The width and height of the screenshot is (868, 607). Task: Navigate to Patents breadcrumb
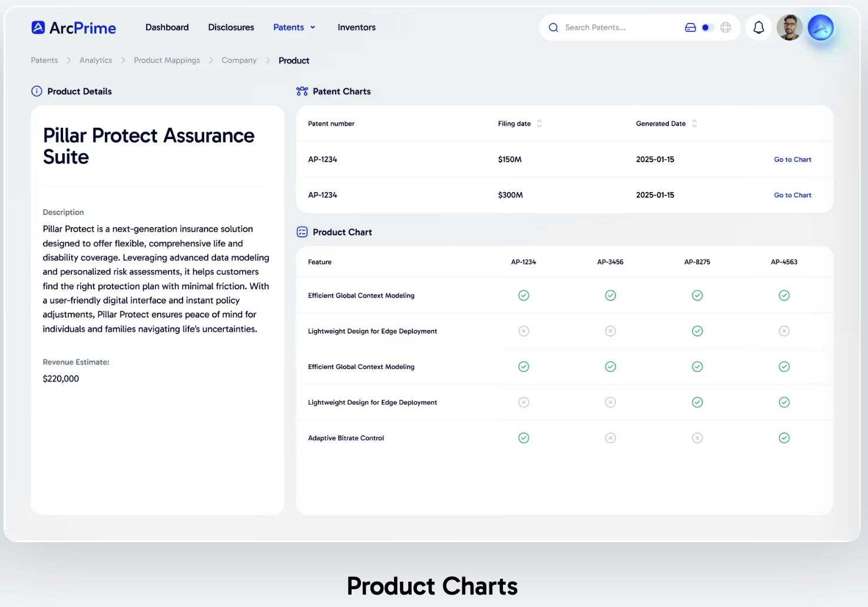(44, 60)
